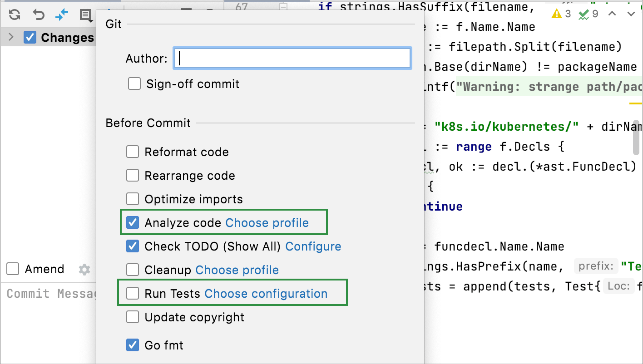
Task: Click the green typo checkmark indicator showing 9
Action: click(x=589, y=14)
